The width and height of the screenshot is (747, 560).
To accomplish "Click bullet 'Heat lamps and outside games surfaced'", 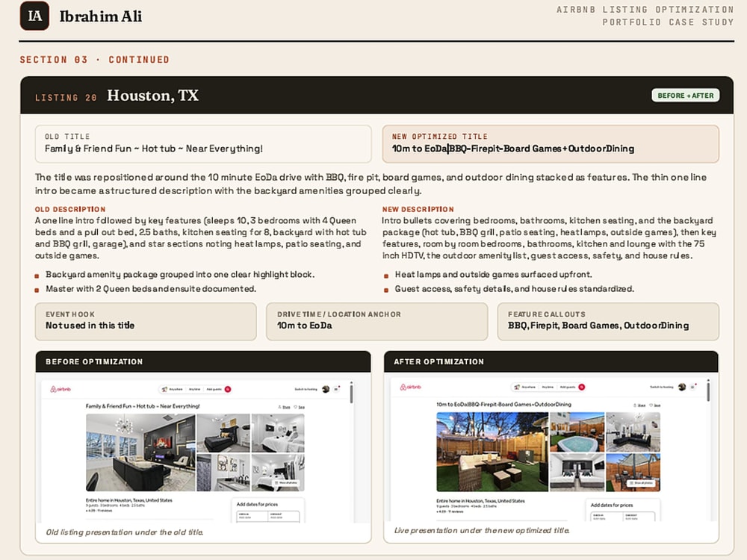I will [x=493, y=274].
